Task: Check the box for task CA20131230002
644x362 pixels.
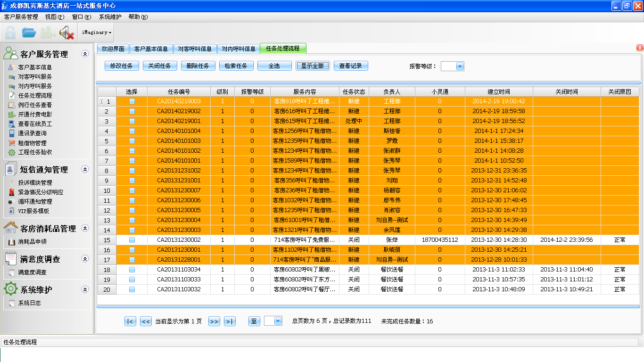Action: (x=132, y=240)
